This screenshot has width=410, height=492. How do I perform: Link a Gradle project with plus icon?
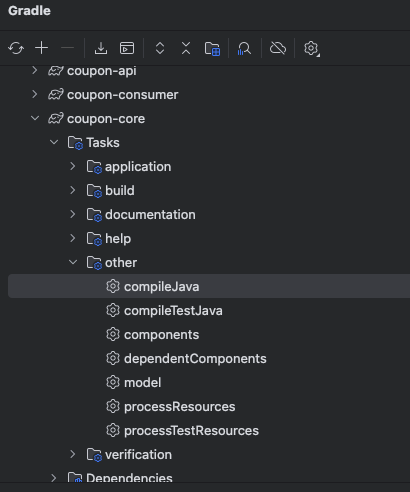click(42, 48)
